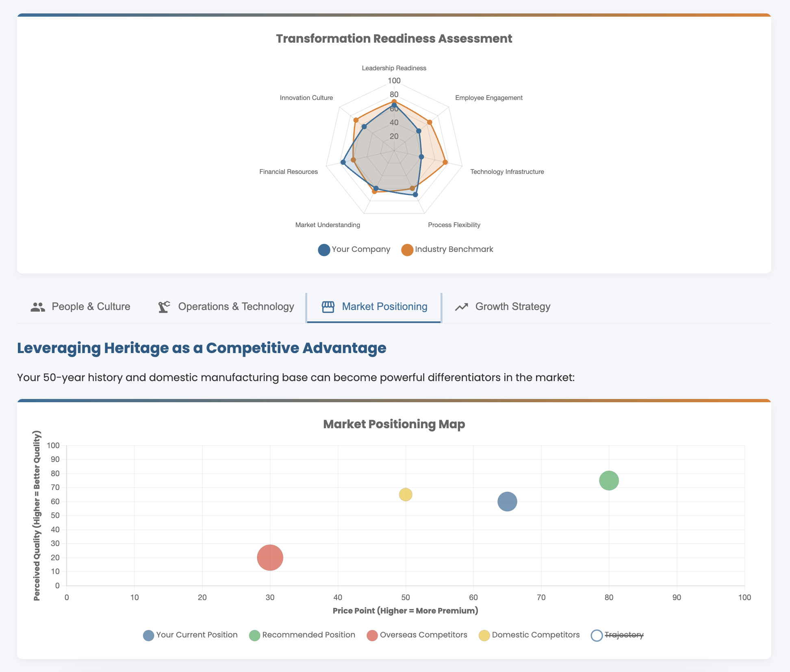Click the blue Your Current Position bubble

[507, 502]
